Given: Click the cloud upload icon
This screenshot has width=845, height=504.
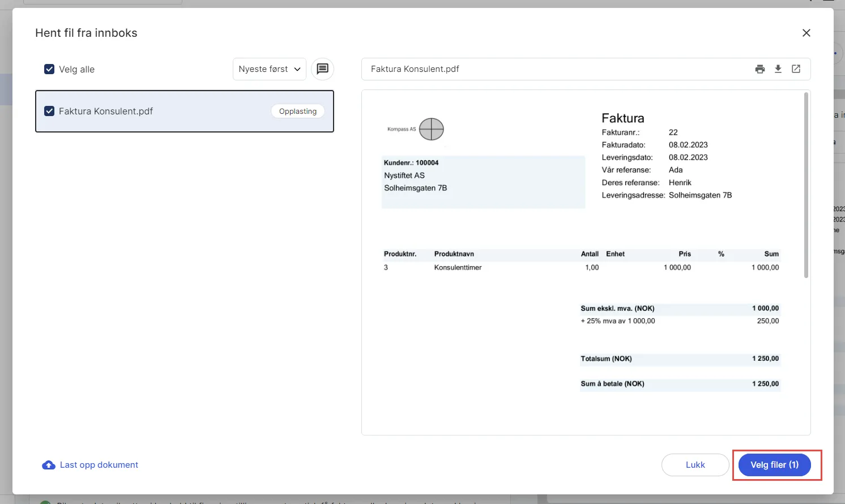Looking at the screenshot, I should [49, 465].
